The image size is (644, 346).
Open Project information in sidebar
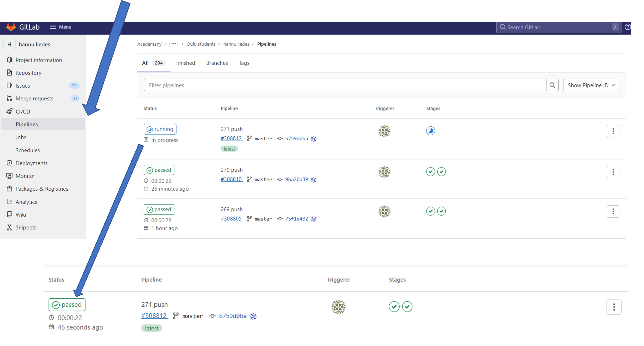tap(39, 60)
